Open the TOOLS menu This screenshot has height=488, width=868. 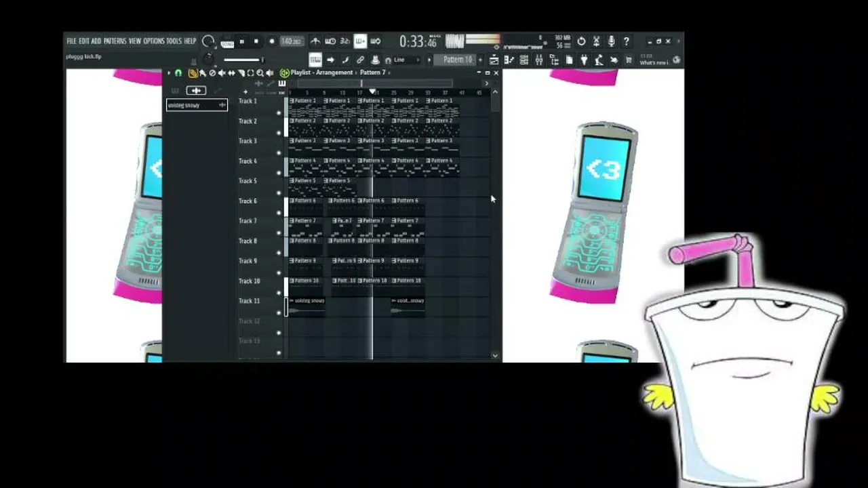click(175, 41)
